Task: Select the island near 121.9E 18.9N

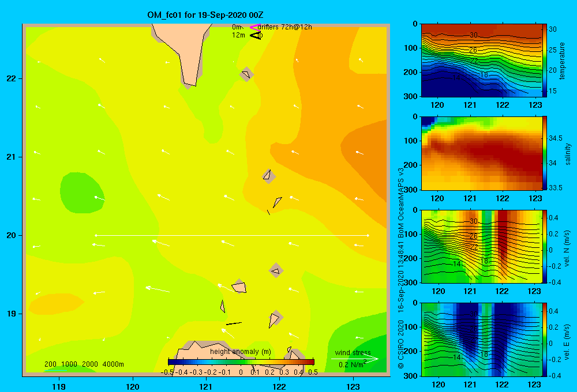Action: tap(275, 319)
